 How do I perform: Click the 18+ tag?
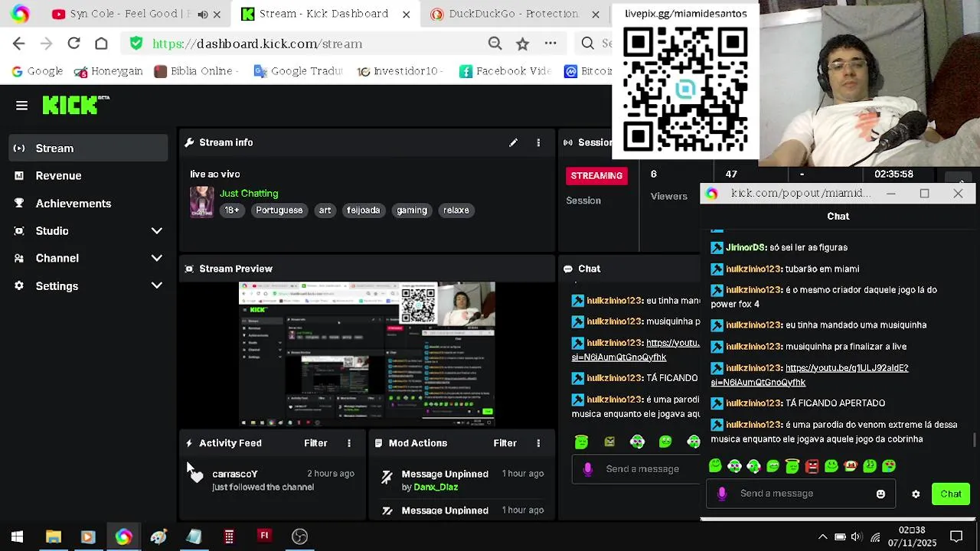(232, 210)
